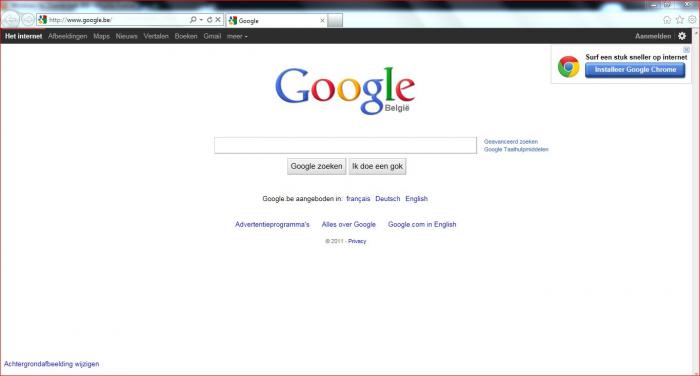The height and width of the screenshot is (376, 700).
Task: Open Google.com in English link
Action: point(422,225)
